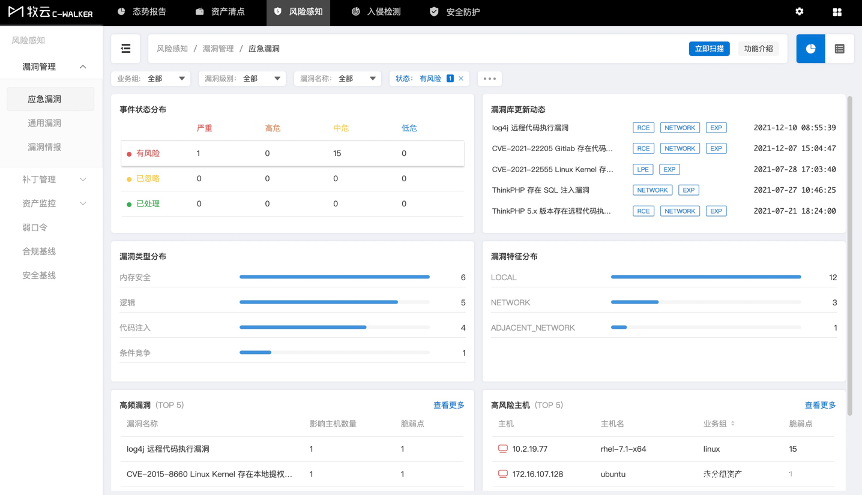Remove the 有风险 status filter with its X
The width and height of the screenshot is (862, 495).
pyautogui.click(x=461, y=78)
